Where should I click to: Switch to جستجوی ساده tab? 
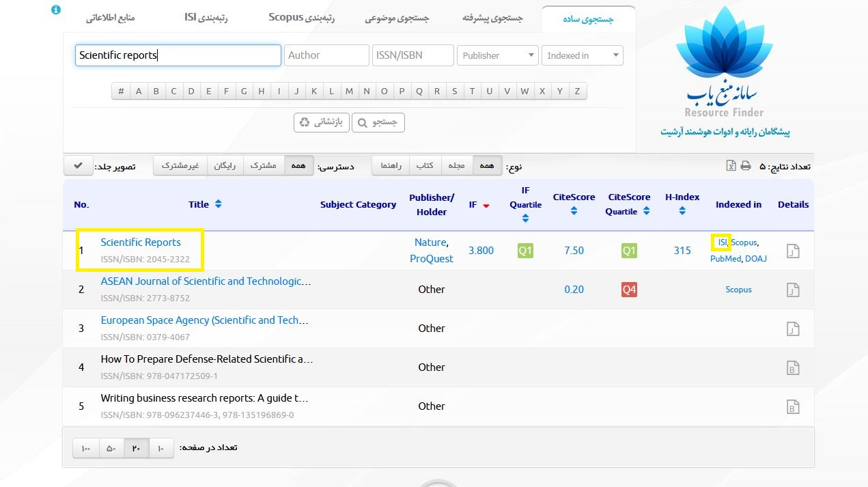click(x=588, y=19)
